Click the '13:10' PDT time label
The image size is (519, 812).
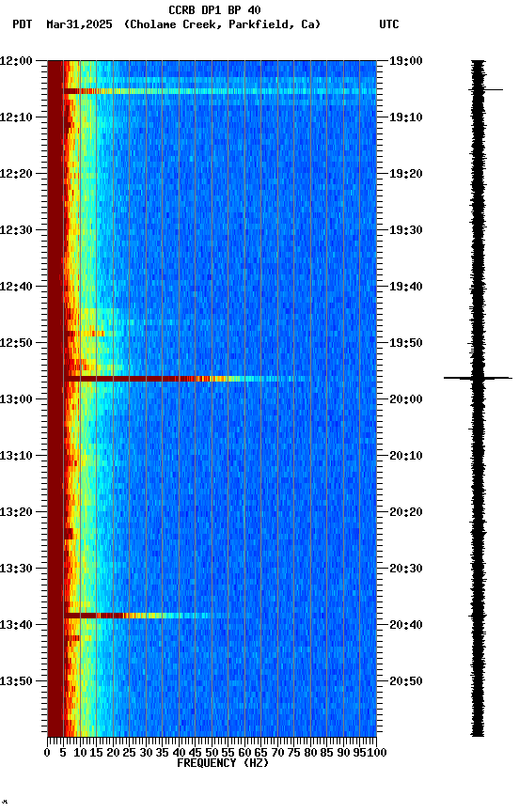[x=16, y=456]
